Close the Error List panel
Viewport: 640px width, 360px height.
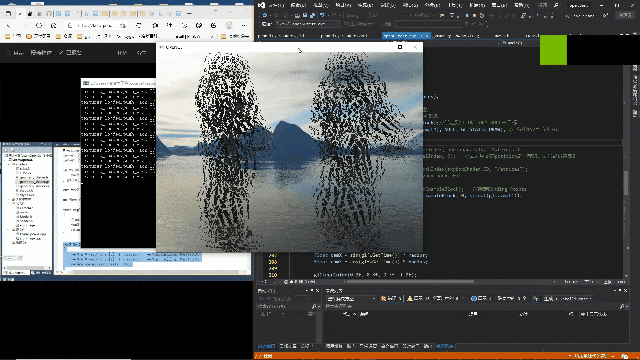click(625, 291)
